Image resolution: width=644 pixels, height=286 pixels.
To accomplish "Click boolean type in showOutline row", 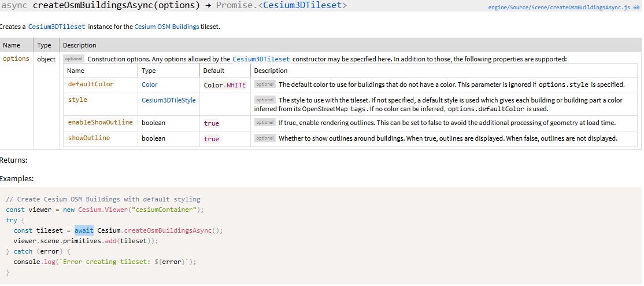I will coord(154,139).
